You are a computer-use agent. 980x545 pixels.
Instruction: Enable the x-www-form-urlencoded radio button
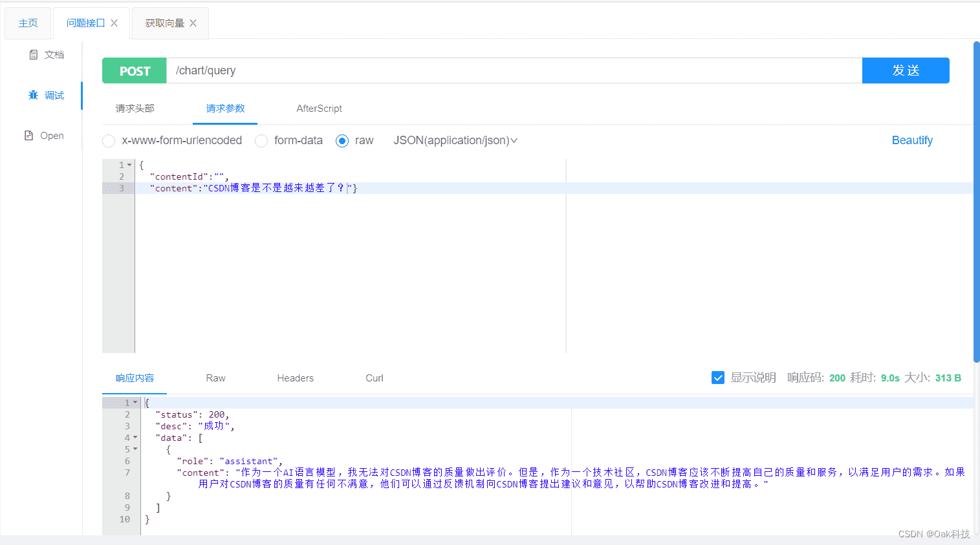[108, 140]
